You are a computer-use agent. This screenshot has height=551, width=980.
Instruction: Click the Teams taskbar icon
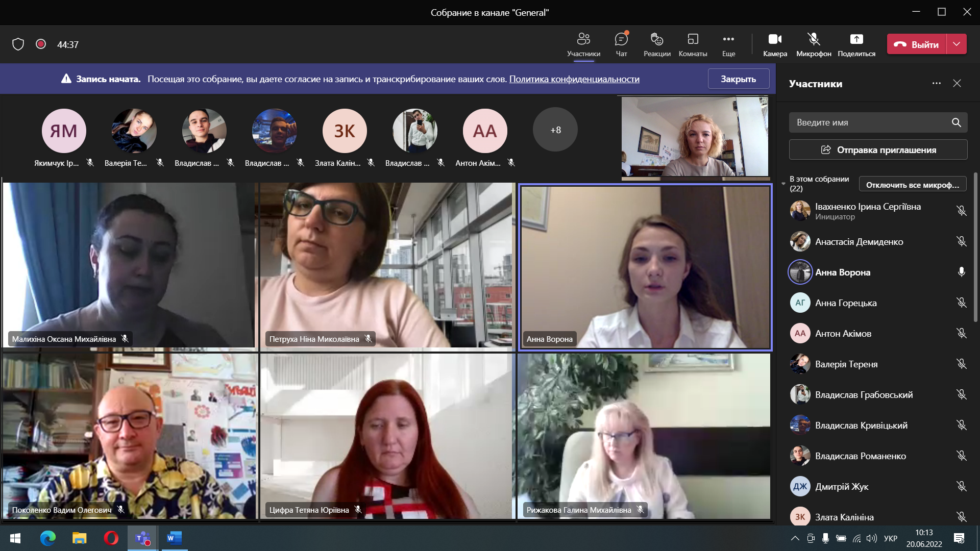(142, 538)
